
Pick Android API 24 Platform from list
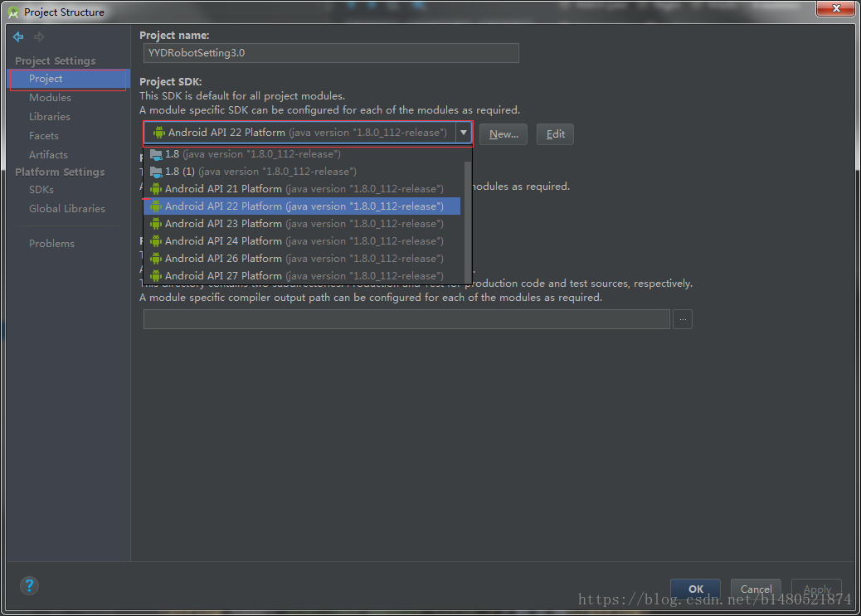[301, 241]
